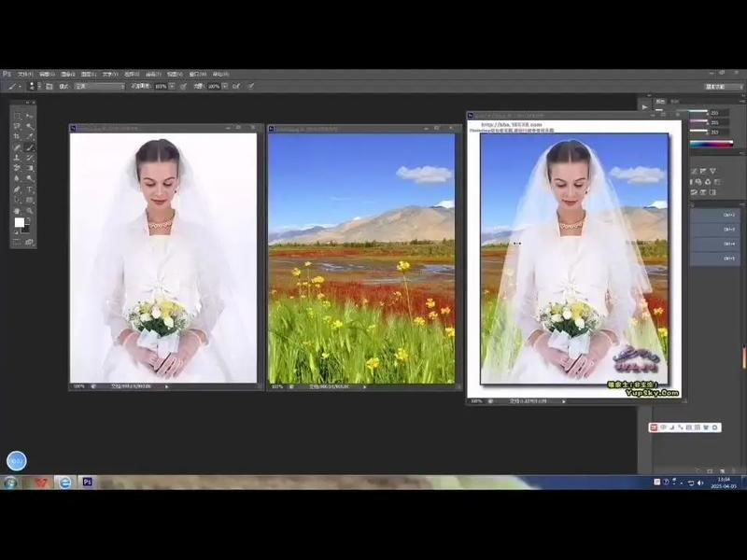The image size is (747, 560).
Task: Toggle pressure for opacity in options bar
Action: pyautogui.click(x=183, y=86)
